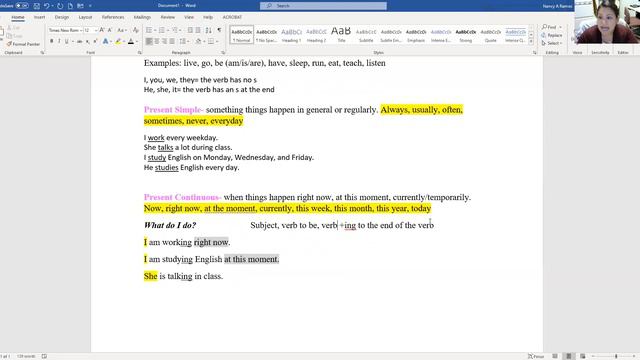
Task: Redo the last action
Action: click(x=60, y=6)
